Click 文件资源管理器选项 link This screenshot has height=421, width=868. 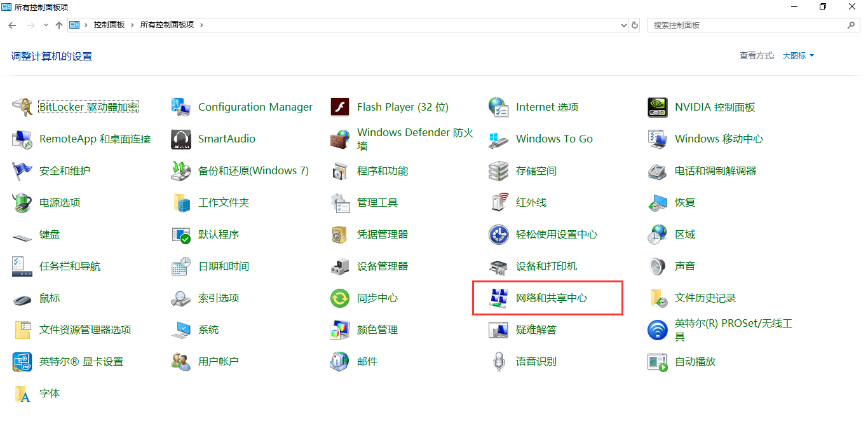85,329
